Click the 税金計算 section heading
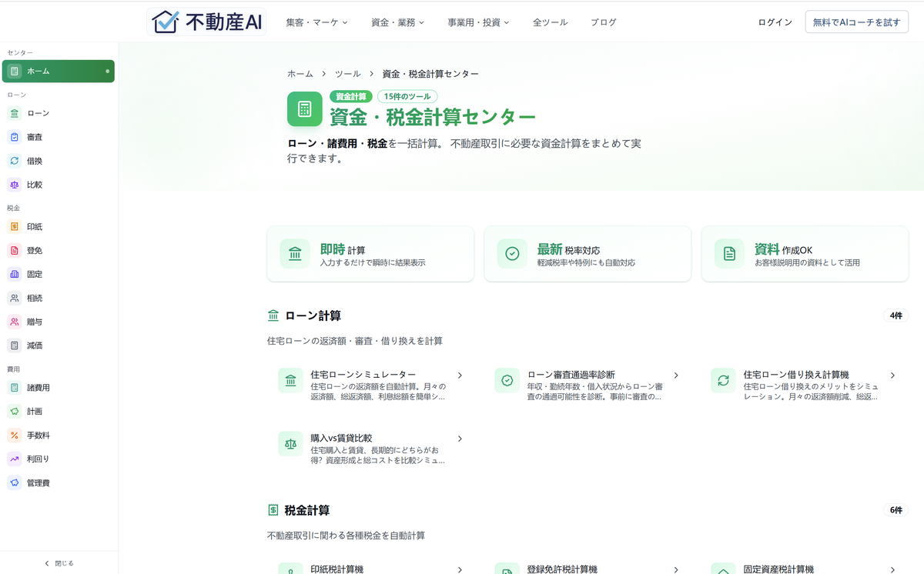The width and height of the screenshot is (924, 574). coord(307,510)
